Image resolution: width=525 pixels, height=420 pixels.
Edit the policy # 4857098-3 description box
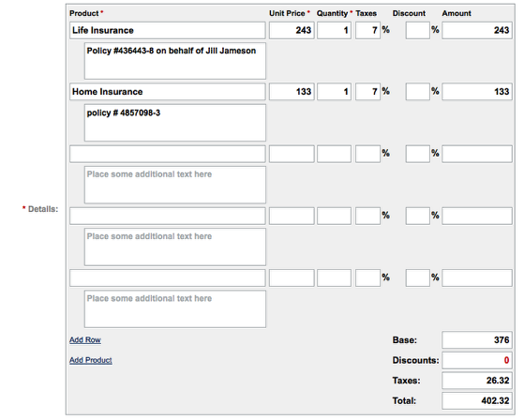point(175,123)
